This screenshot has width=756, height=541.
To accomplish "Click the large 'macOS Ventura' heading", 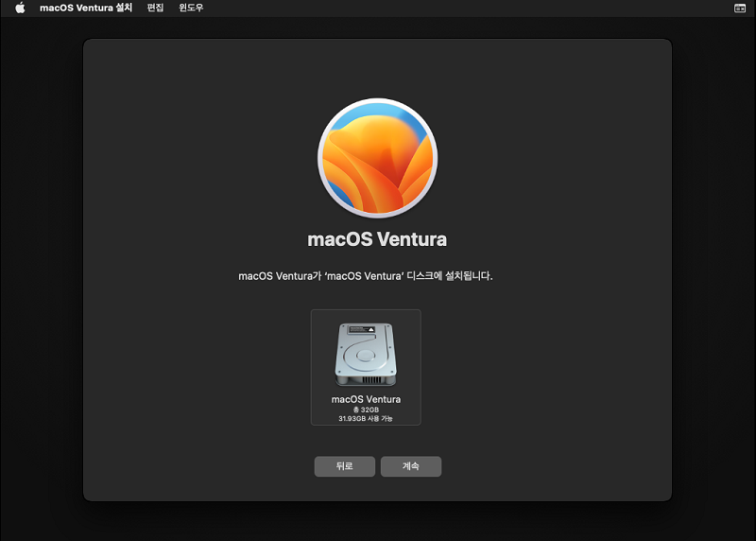I will (x=377, y=239).
